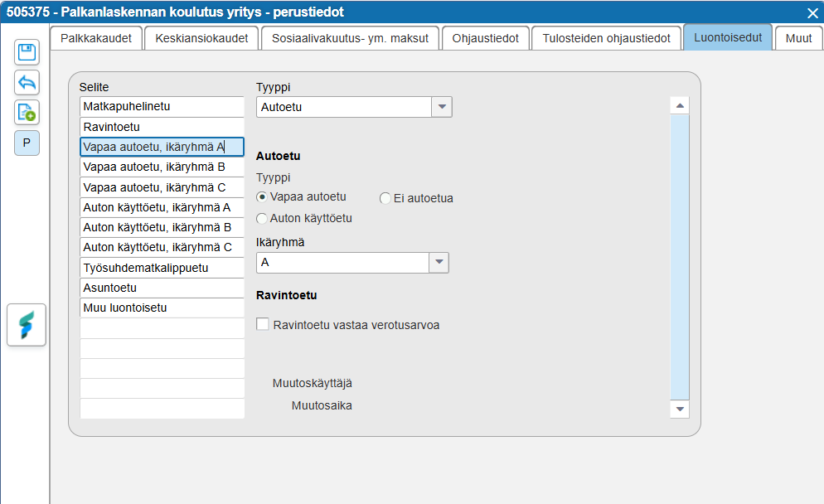
Task: Switch to the Palkkakaudet tab
Action: pos(96,38)
